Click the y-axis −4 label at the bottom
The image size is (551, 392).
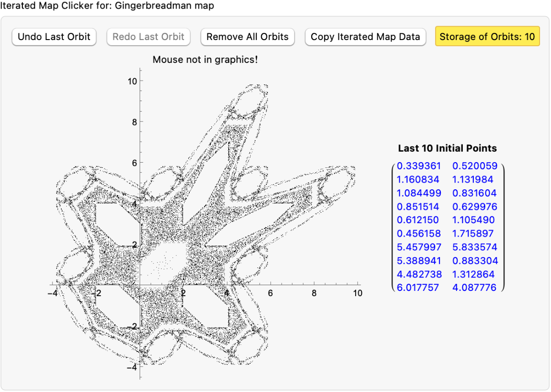[x=132, y=367]
